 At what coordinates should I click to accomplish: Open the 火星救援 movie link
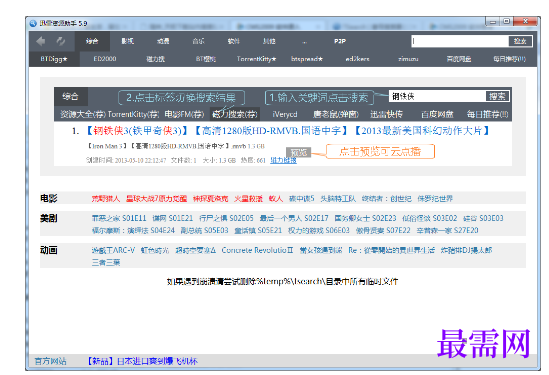coord(248,199)
